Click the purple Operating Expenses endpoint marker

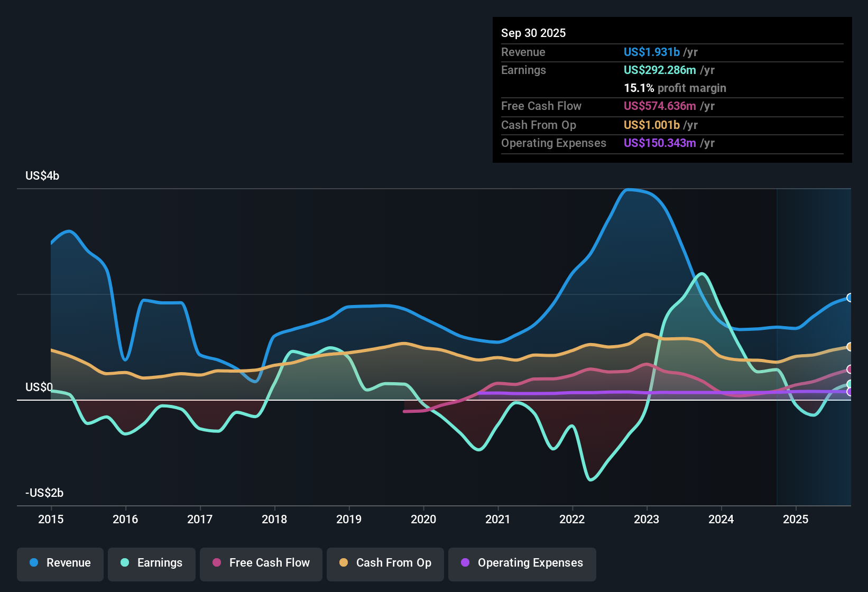tap(850, 392)
